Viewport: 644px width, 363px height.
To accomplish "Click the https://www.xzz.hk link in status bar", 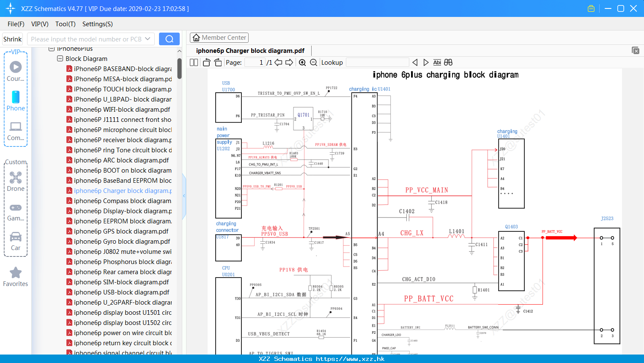I will coord(350,359).
